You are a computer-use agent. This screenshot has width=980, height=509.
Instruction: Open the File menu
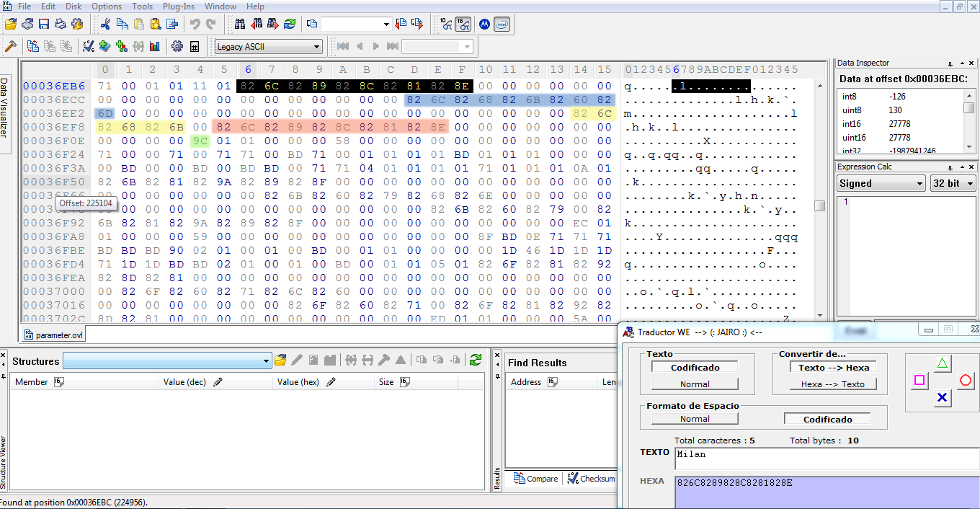click(x=24, y=6)
